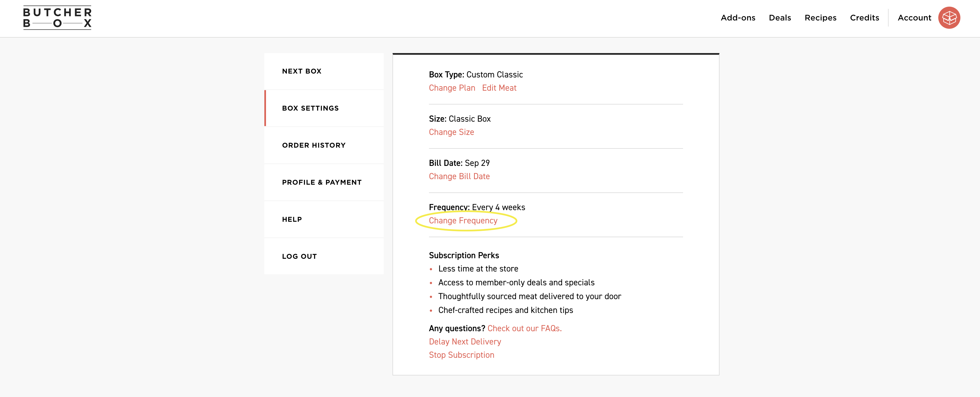Click the Edit Meat link
This screenshot has height=397, width=980.
pos(499,88)
